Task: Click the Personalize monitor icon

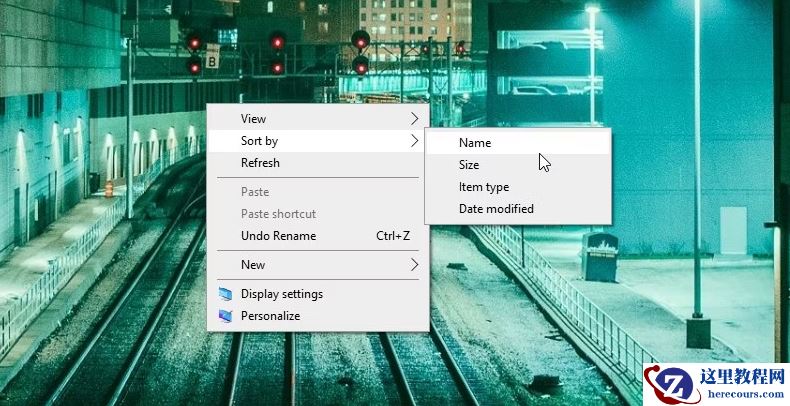Action: click(225, 316)
